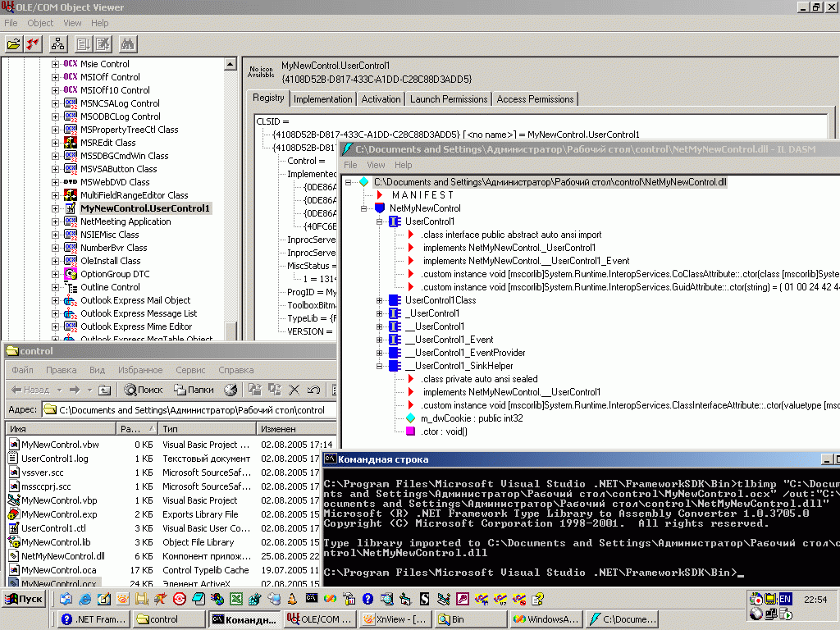Viewport: 840px width, 630px height.
Task: Expand the UserControl1Class node in IL DASM
Action: point(380,300)
